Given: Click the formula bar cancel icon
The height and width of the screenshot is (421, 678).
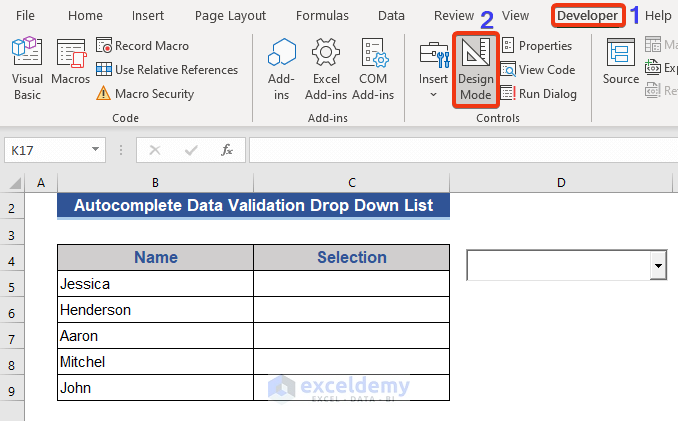Looking at the screenshot, I should [x=155, y=150].
